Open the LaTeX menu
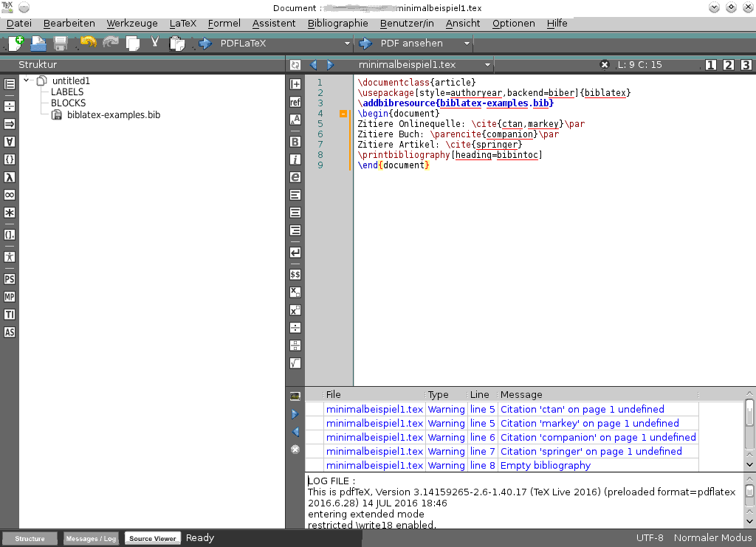Image resolution: width=756 pixels, height=547 pixels. tap(183, 23)
